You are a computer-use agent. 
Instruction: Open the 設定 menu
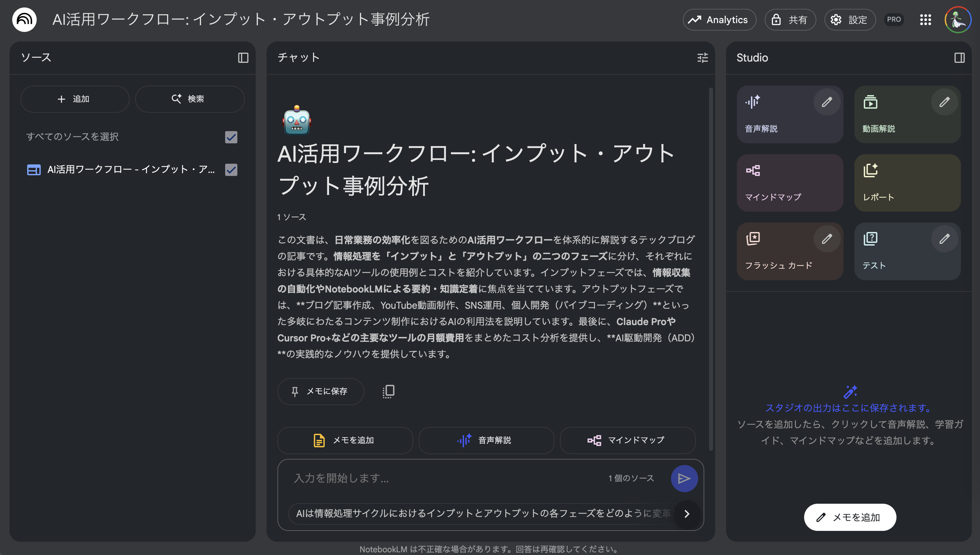tap(849, 20)
